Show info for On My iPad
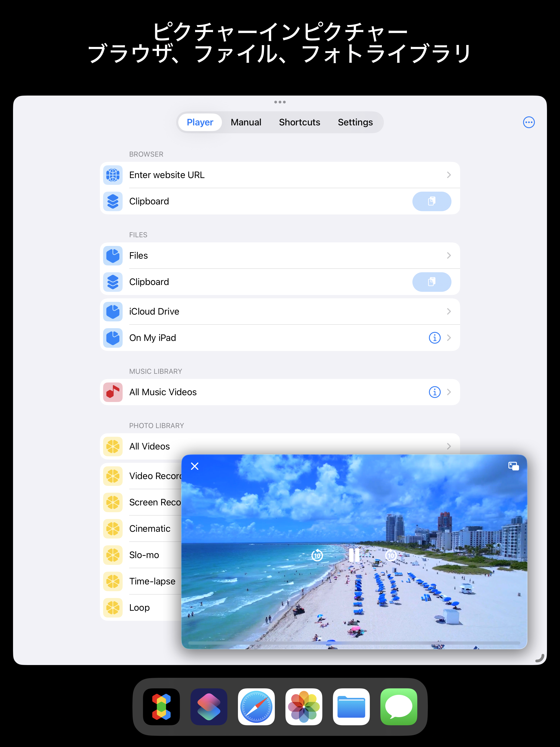The width and height of the screenshot is (560, 747). click(x=434, y=338)
